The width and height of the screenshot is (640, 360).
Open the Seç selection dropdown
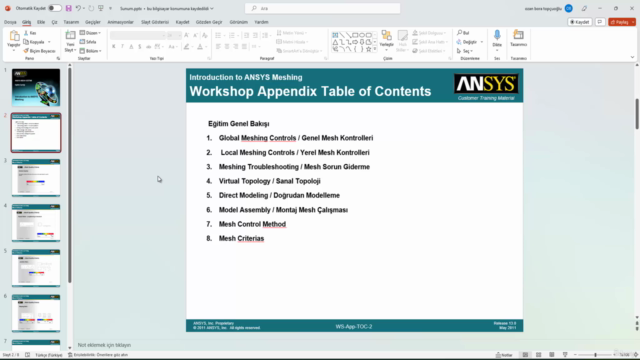pyautogui.click(x=464, y=51)
